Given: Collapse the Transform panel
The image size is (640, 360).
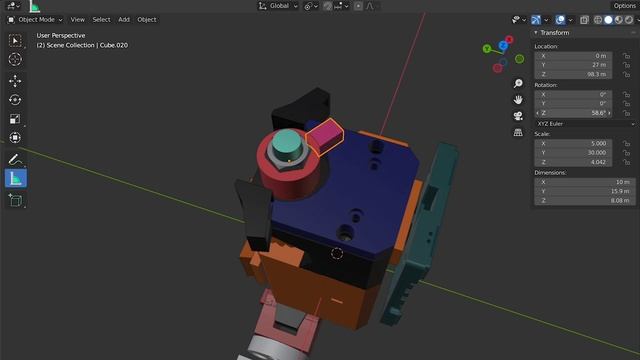Looking at the screenshot, I should (536, 33).
